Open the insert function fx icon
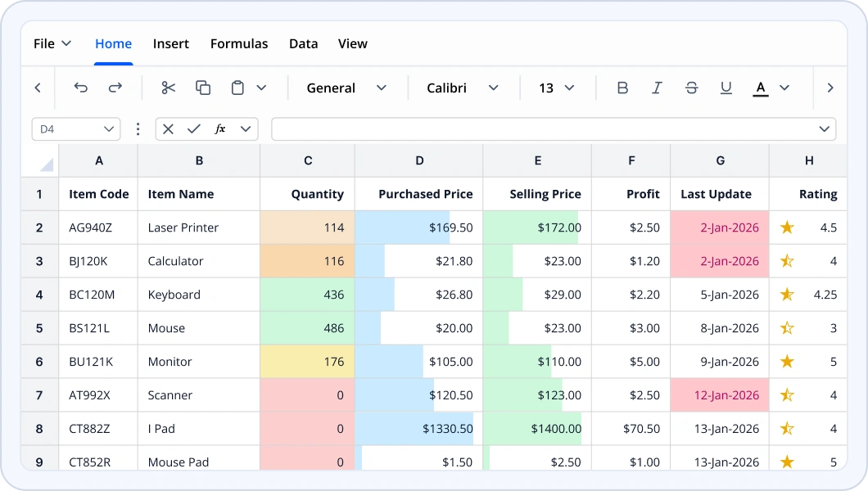Screen dimensions: 868x491 tap(220, 129)
